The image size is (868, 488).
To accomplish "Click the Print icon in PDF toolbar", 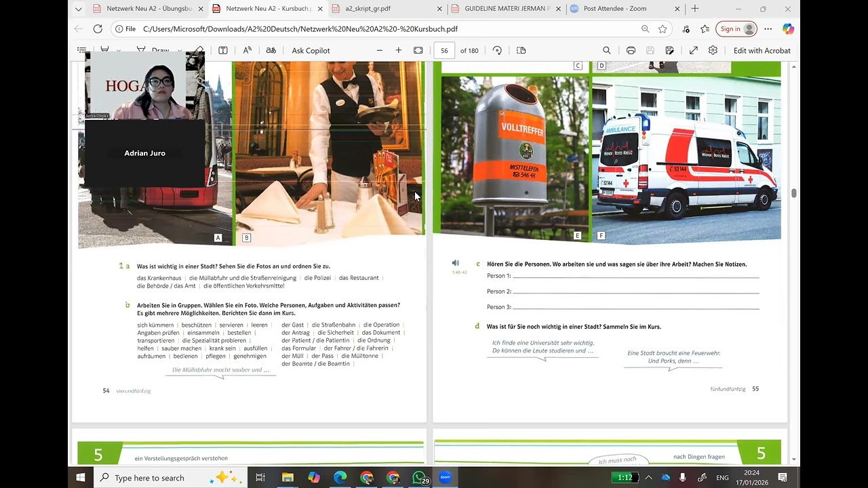I will click(x=631, y=50).
